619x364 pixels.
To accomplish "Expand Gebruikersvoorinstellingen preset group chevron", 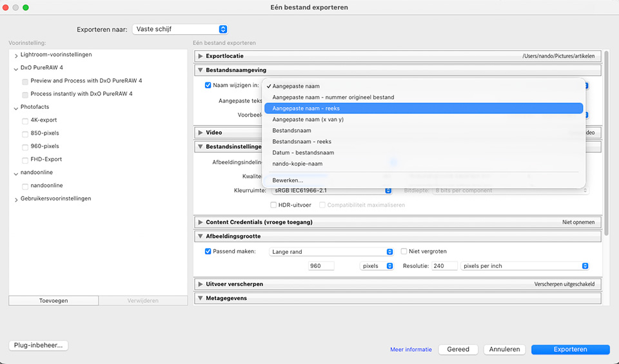I will pyautogui.click(x=16, y=199).
